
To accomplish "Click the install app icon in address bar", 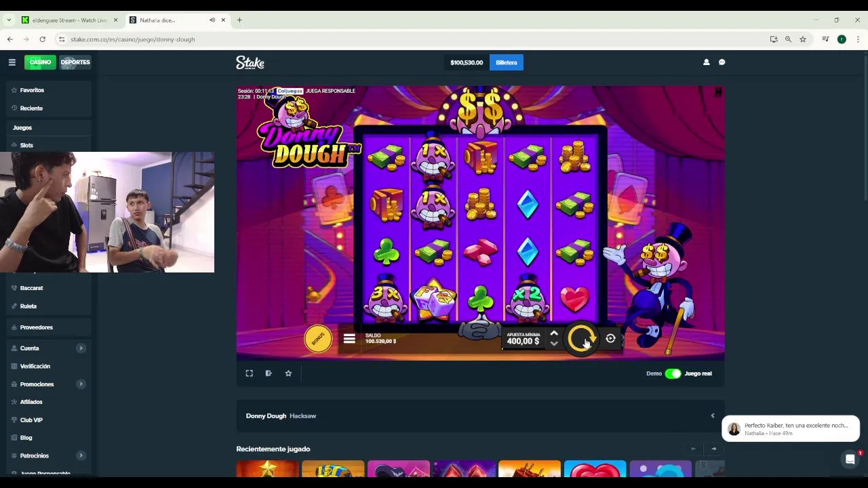I will (774, 39).
